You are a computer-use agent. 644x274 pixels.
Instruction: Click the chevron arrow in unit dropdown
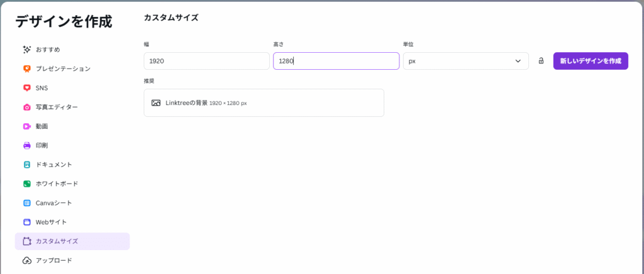click(518, 61)
